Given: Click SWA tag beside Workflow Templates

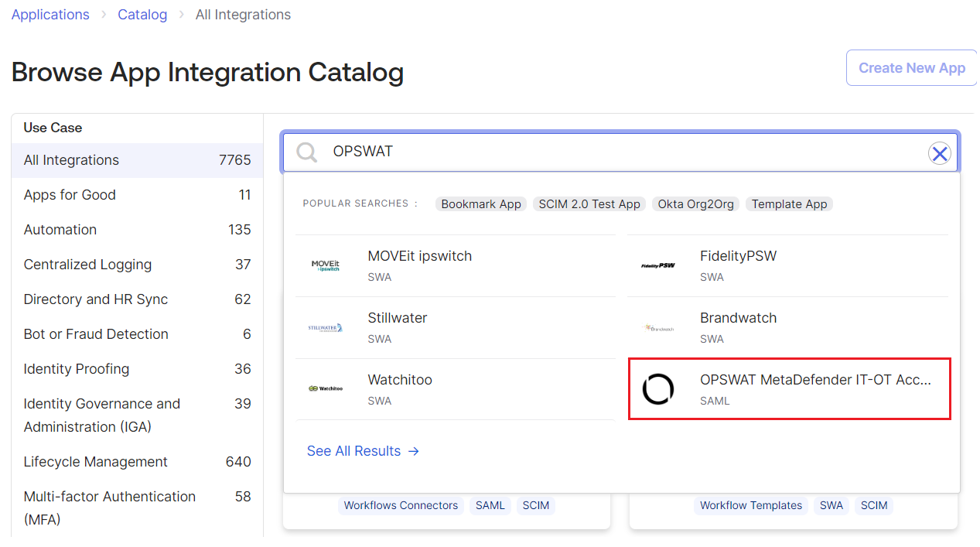Looking at the screenshot, I should [x=831, y=506].
